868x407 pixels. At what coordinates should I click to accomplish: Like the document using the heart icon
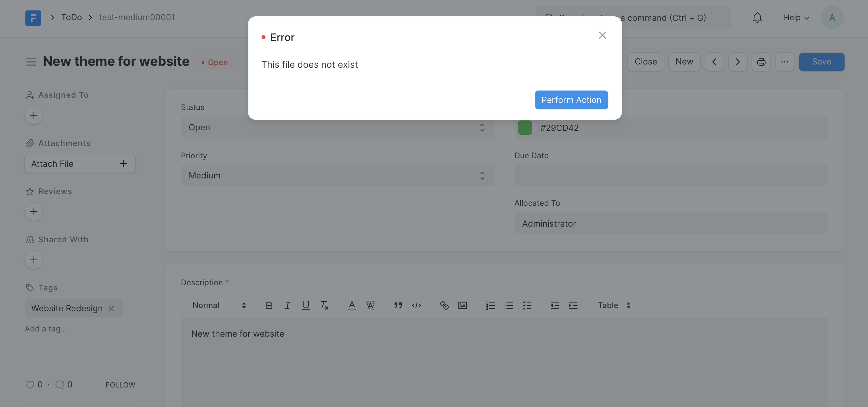(x=30, y=385)
